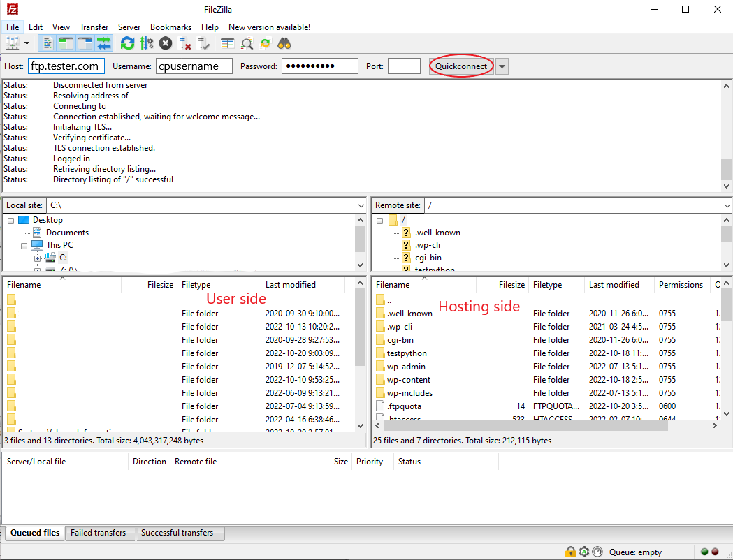This screenshot has width=733, height=560.
Task: Refresh the file and folder listings
Action: click(x=127, y=43)
